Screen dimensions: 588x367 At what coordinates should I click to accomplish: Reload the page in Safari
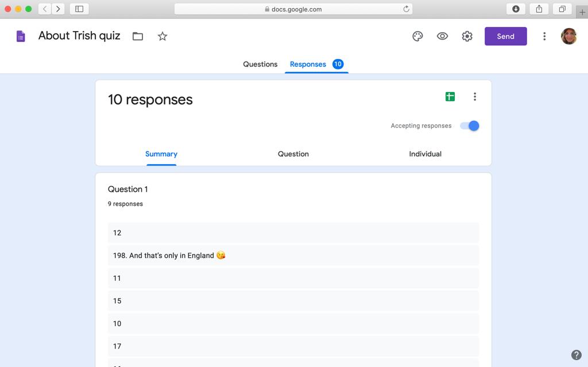(x=407, y=9)
